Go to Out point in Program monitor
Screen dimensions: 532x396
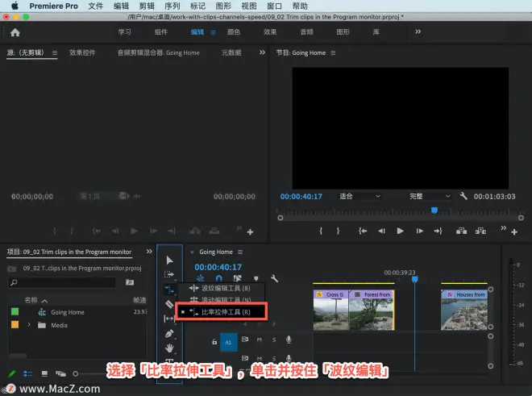click(x=438, y=231)
